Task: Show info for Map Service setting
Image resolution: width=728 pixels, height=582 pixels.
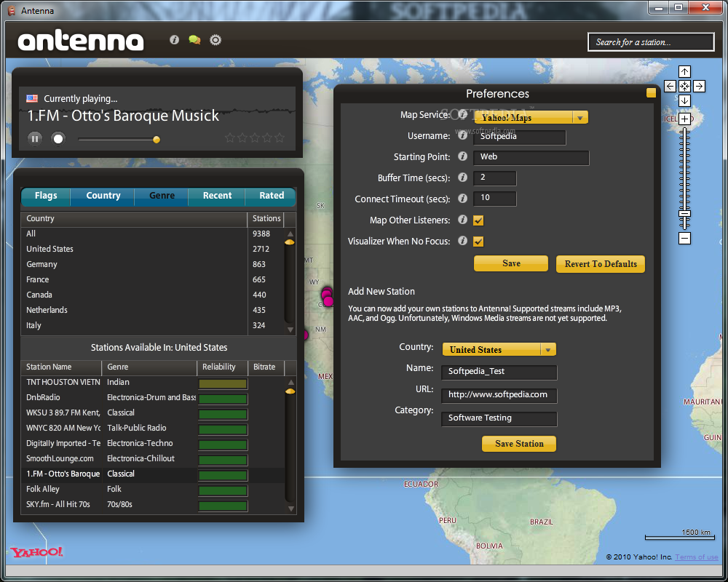Action: click(462, 114)
